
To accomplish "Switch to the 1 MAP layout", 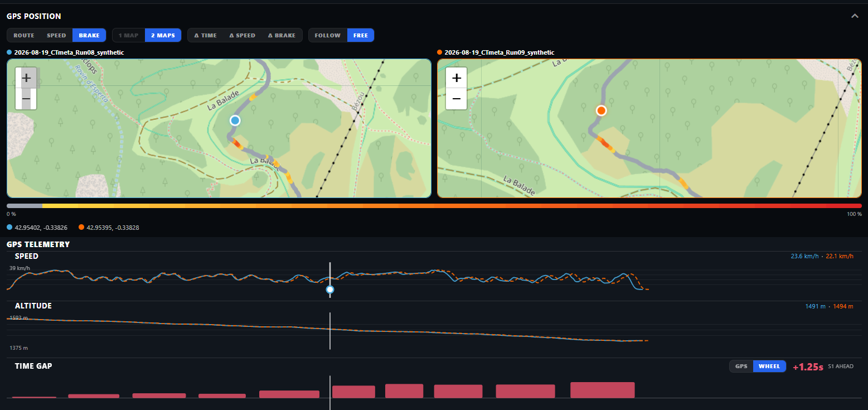I will (x=128, y=35).
